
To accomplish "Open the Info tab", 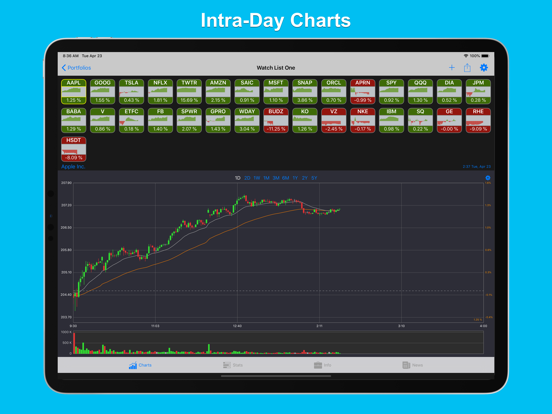I will click(x=322, y=365).
